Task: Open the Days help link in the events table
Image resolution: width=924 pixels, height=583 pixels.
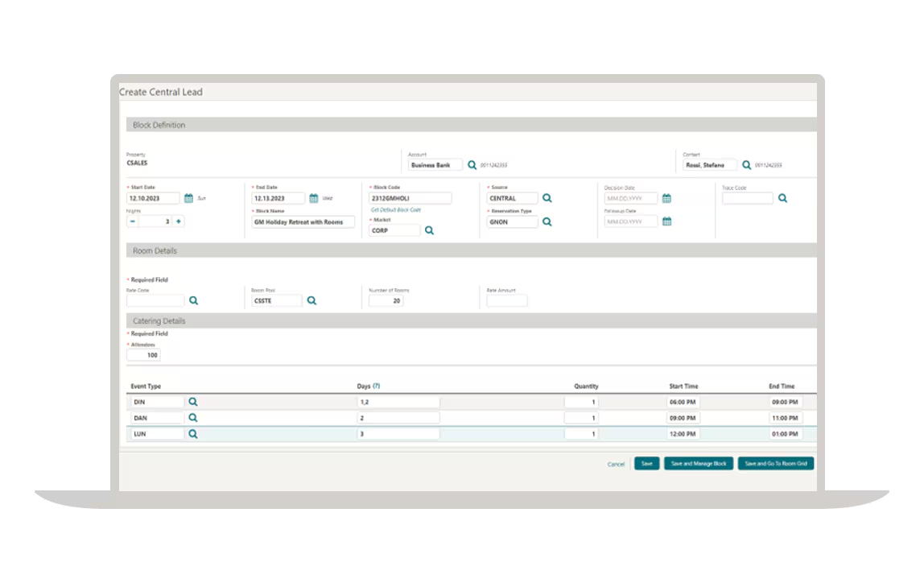Action: point(375,385)
